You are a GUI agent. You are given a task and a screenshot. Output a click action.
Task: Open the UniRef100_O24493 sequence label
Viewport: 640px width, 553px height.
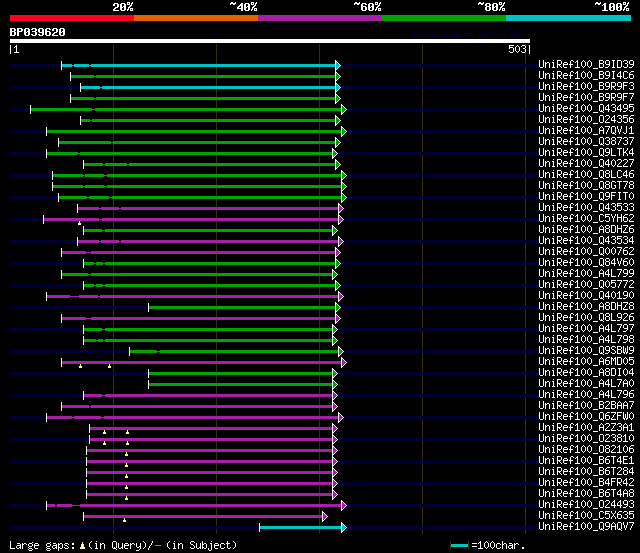(586, 505)
